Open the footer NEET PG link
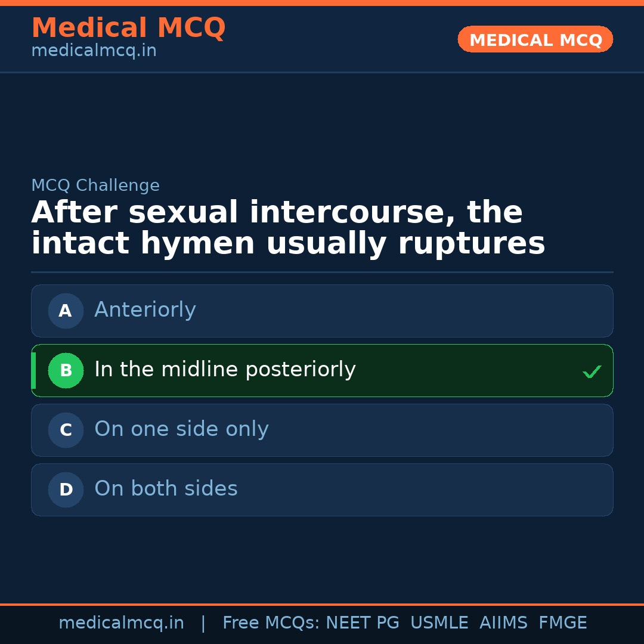The height and width of the screenshot is (644, 644). (x=362, y=623)
